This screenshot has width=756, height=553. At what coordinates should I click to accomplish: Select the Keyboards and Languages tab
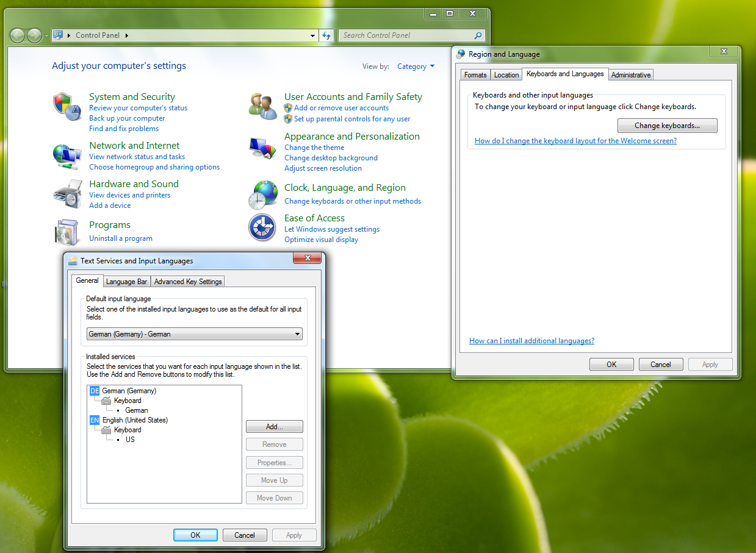[565, 74]
